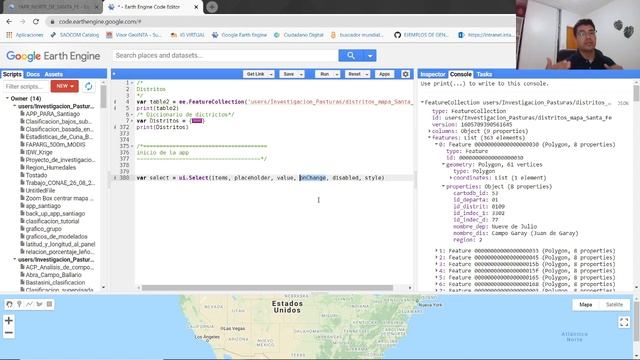Collapse the folded code at line 375
The height and width of the screenshot is (360, 640).
[x=132, y=146]
